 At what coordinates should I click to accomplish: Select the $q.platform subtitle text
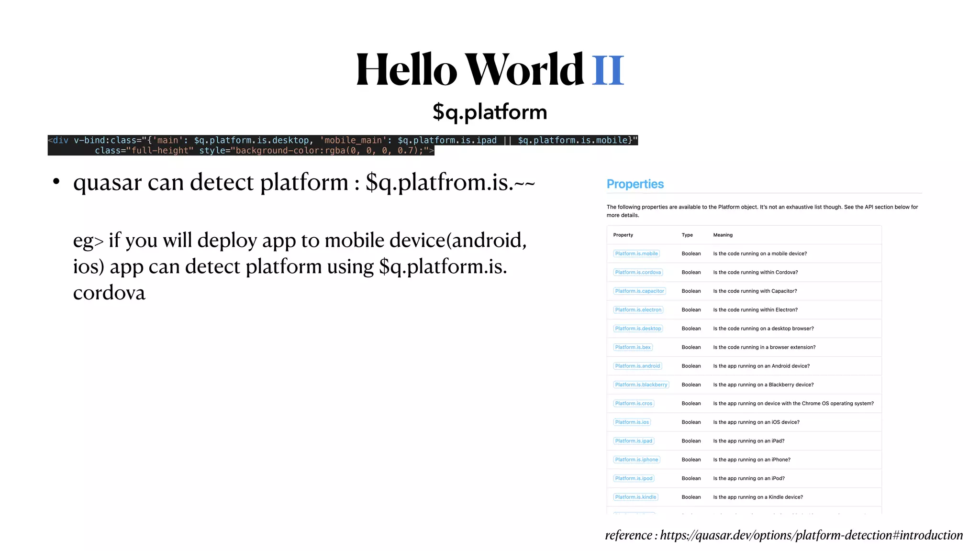tap(490, 112)
